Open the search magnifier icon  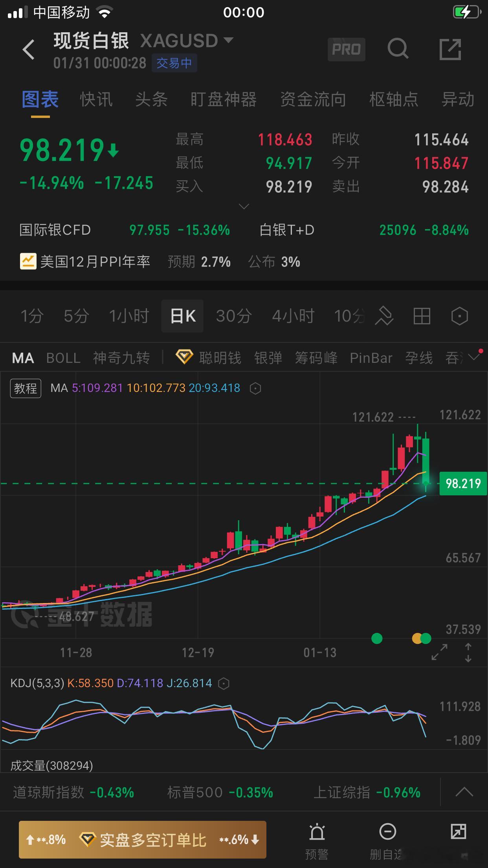pyautogui.click(x=398, y=49)
